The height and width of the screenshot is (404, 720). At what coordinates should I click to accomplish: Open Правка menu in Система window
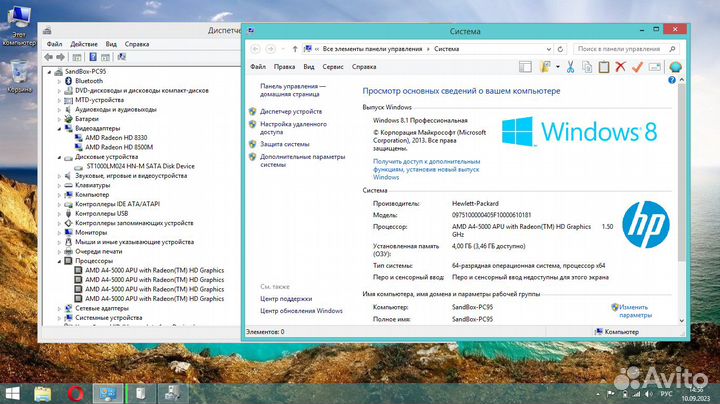point(284,67)
